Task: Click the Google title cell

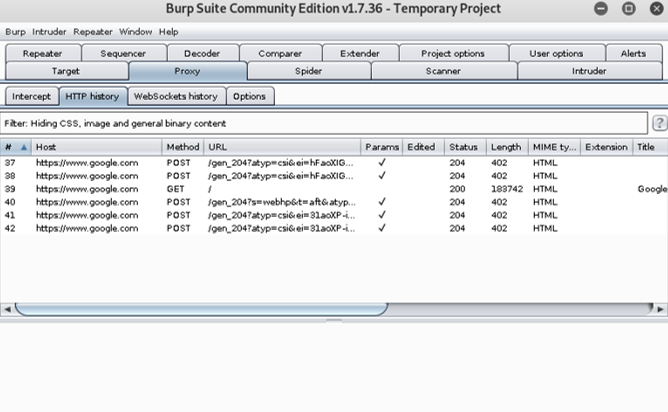Action: [x=652, y=189]
